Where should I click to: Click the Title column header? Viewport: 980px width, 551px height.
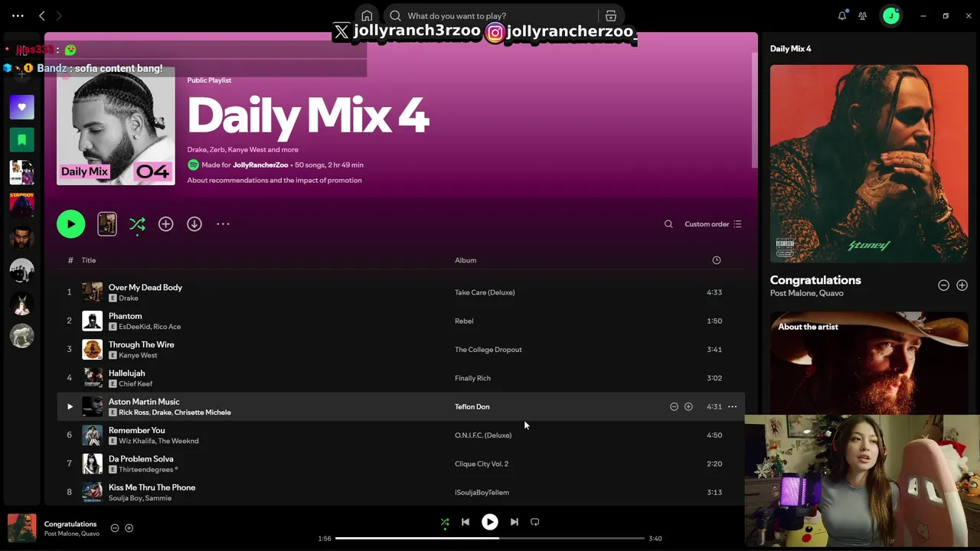click(x=89, y=260)
